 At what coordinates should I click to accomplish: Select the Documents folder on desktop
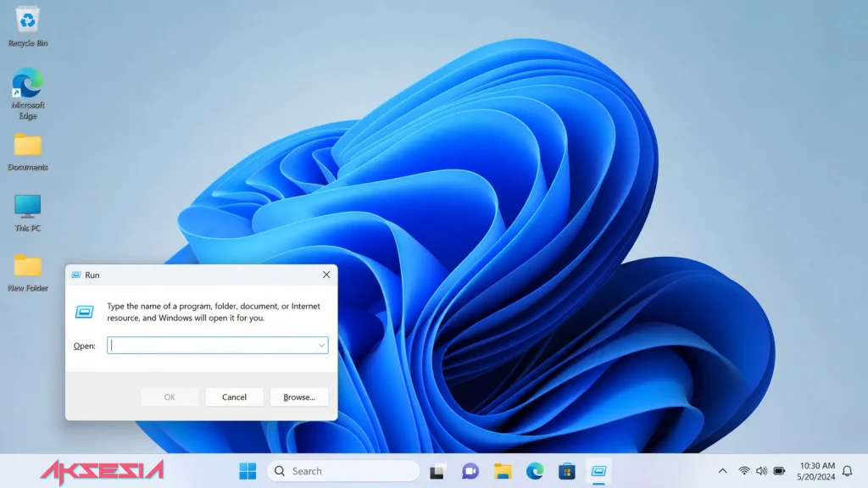click(28, 152)
